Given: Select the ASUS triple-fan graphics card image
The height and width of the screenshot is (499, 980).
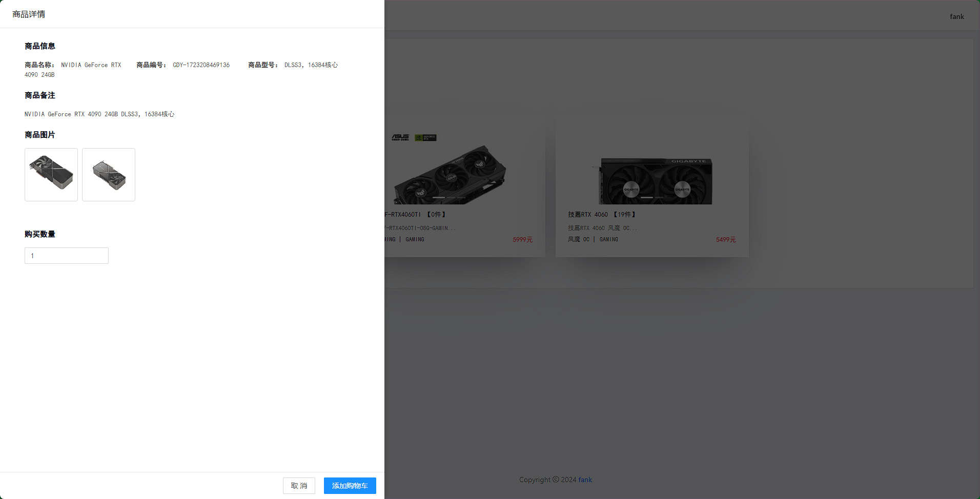Looking at the screenshot, I should pos(450,174).
